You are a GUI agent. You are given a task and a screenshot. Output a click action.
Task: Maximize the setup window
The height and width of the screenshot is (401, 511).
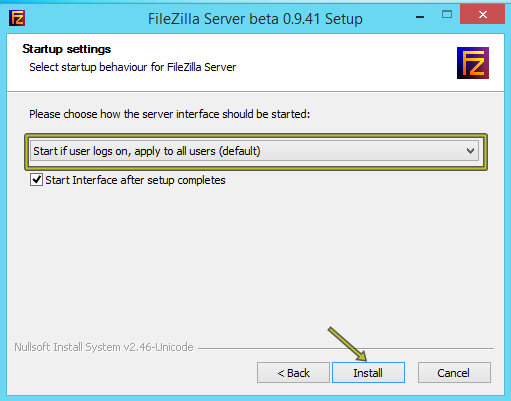pyautogui.click(x=447, y=14)
